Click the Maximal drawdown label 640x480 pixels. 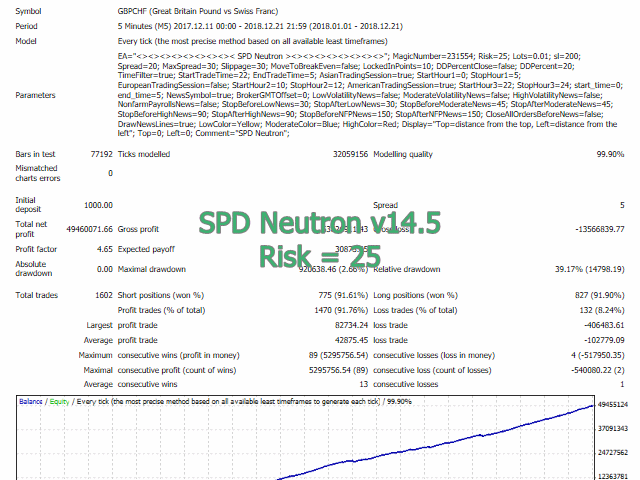[151, 269]
